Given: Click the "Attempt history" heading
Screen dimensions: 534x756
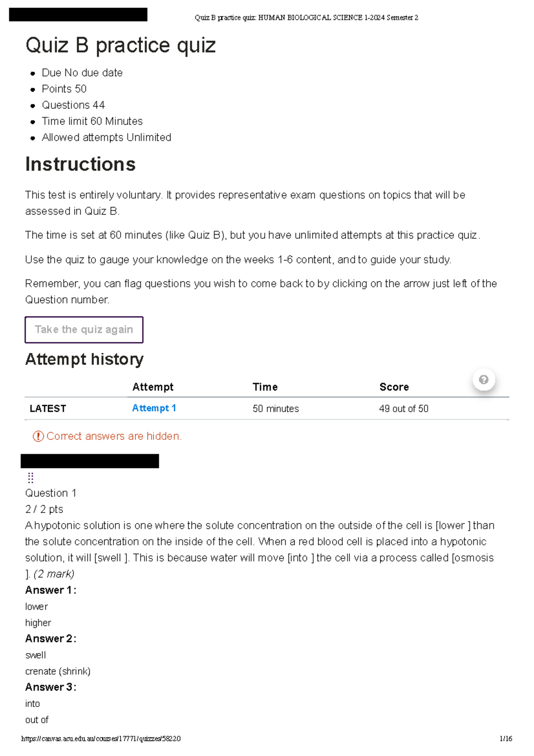Looking at the screenshot, I should pos(84,359).
